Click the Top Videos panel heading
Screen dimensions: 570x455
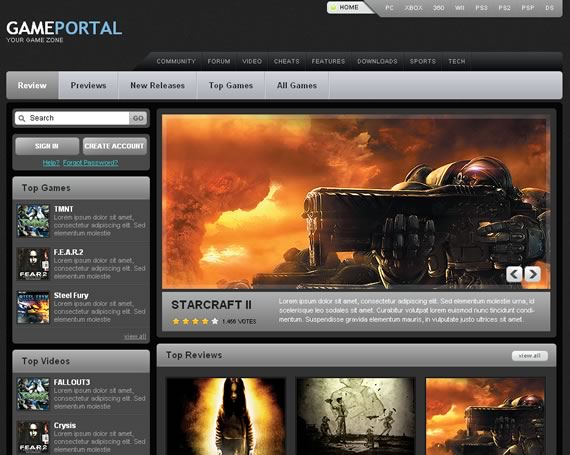(46, 361)
